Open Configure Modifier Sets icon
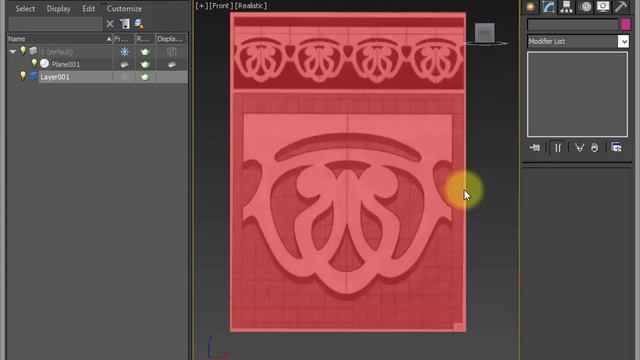Image resolution: width=640 pixels, height=360 pixels. click(616, 147)
